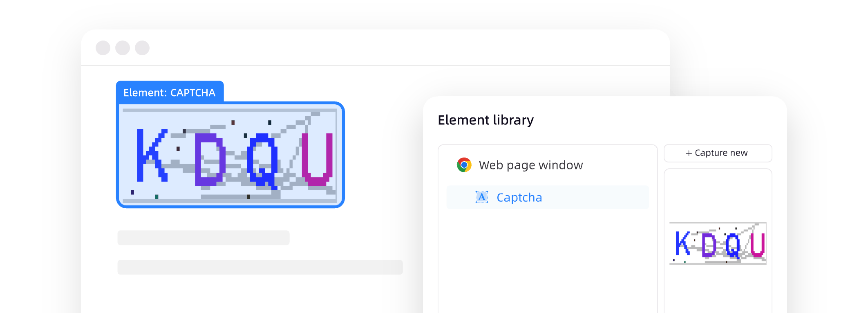Click the Chrome icon beside Web page window
This screenshot has width=868, height=313.
[x=464, y=165]
